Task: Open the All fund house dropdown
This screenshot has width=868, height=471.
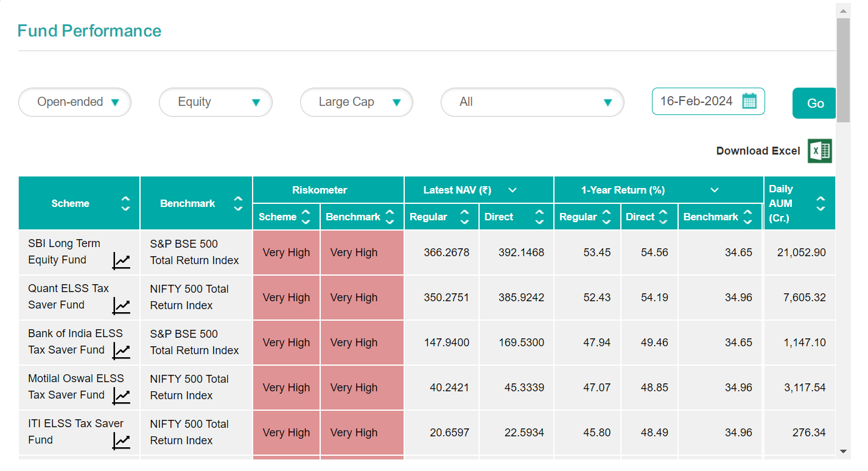Action: 533,102
